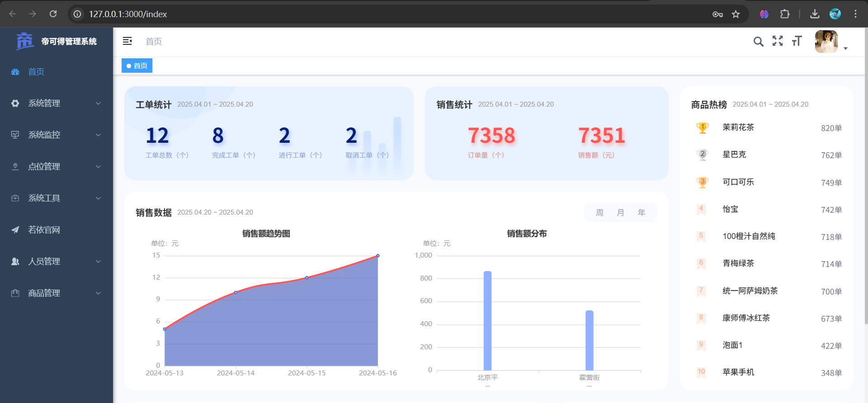Click the 若依官网 paper plane icon
The height and width of the screenshot is (403, 868).
[x=15, y=230]
